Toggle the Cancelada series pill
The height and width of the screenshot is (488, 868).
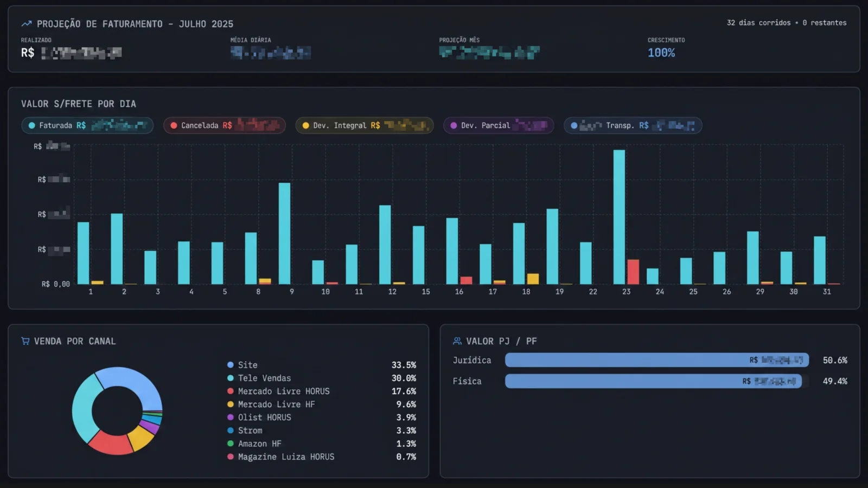point(225,125)
